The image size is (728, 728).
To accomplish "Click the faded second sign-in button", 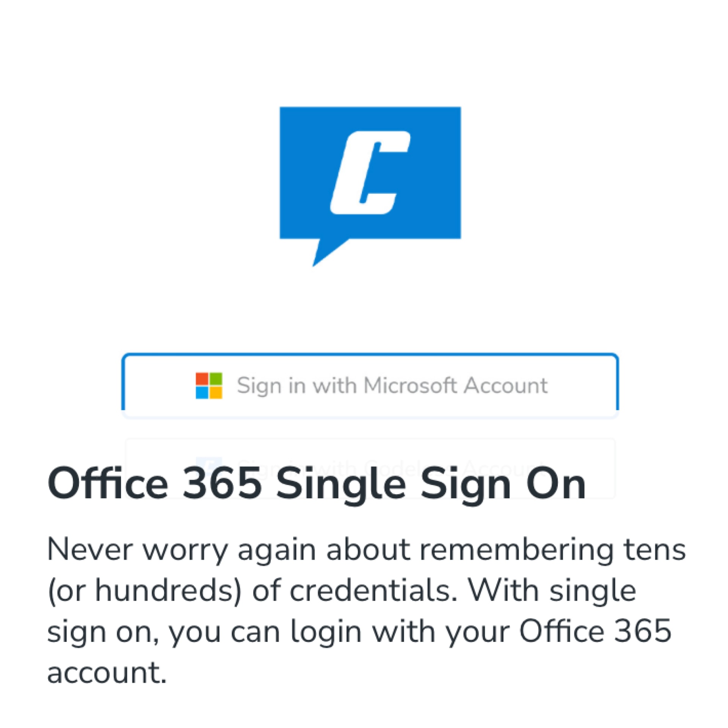I will (370, 468).
